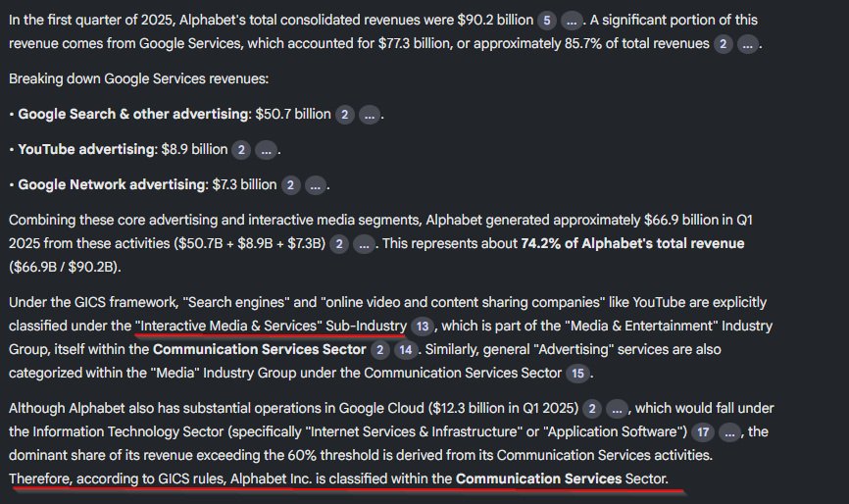
Task: Click underlined "Interactive Media & Services" Sub-Industry text
Action: click(x=271, y=326)
